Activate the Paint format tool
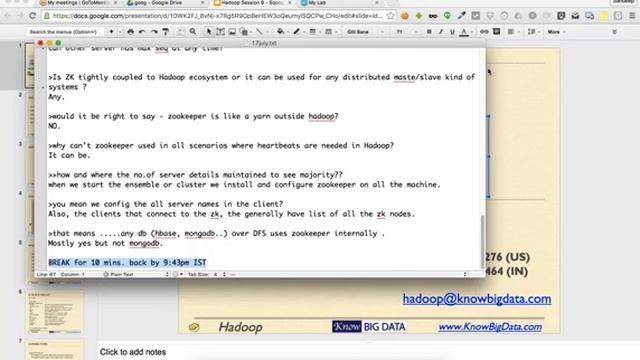This screenshot has height=360, width=640. tap(166, 32)
